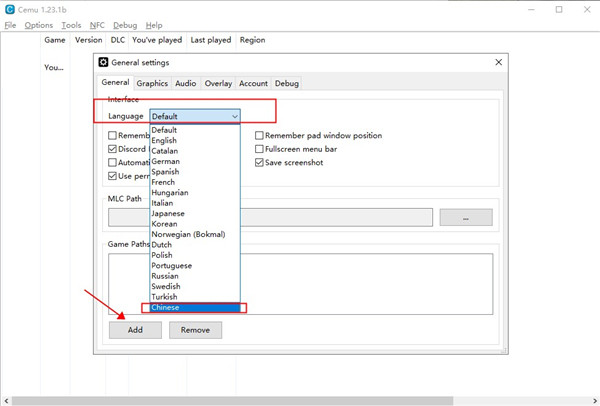This screenshot has height=406, width=600.
Task: Enable Remember pad window position
Action: point(259,135)
